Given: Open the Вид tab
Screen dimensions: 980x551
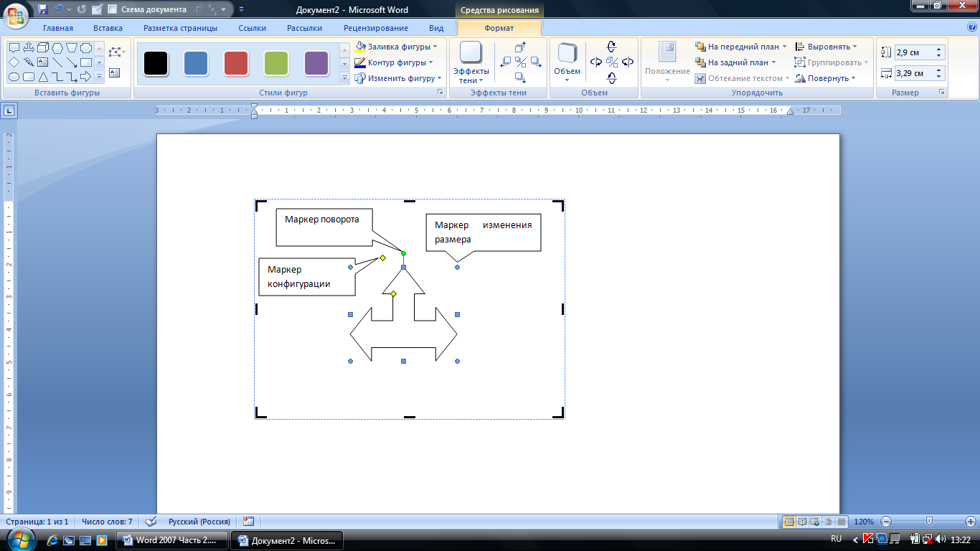Looking at the screenshot, I should pos(436,28).
